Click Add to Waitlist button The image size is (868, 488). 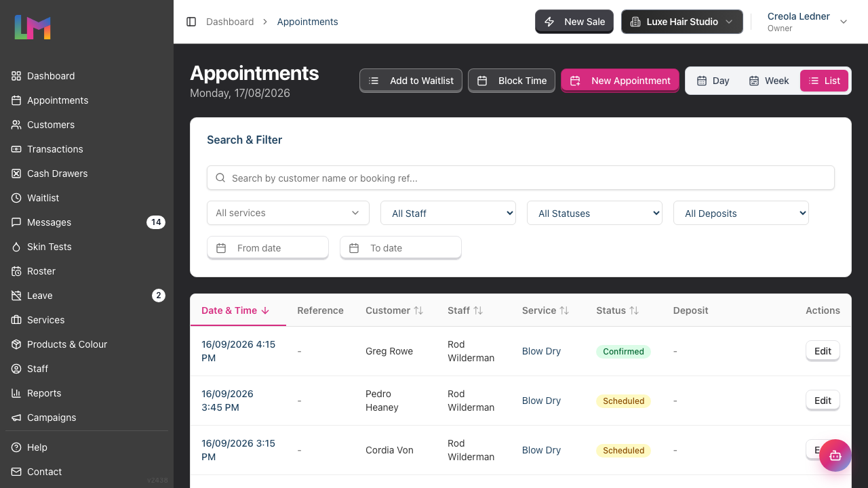click(x=411, y=81)
